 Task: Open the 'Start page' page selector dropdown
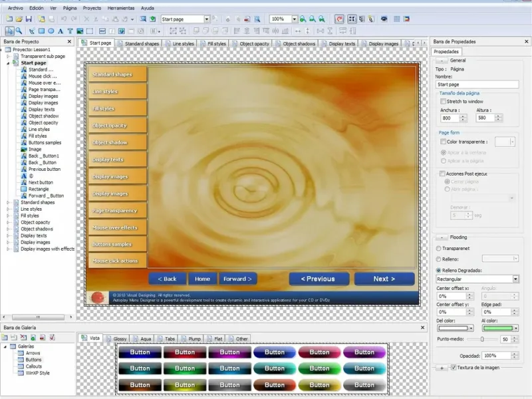[x=206, y=19]
